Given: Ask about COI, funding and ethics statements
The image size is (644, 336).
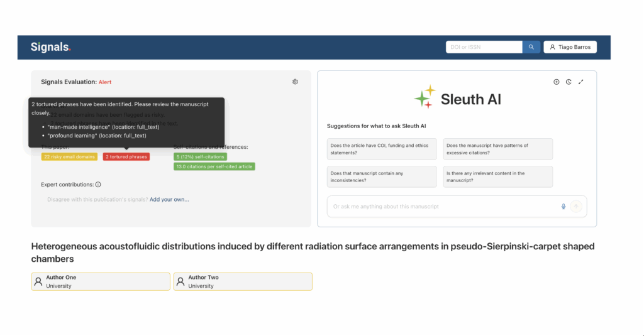Looking at the screenshot, I should pyautogui.click(x=382, y=149).
